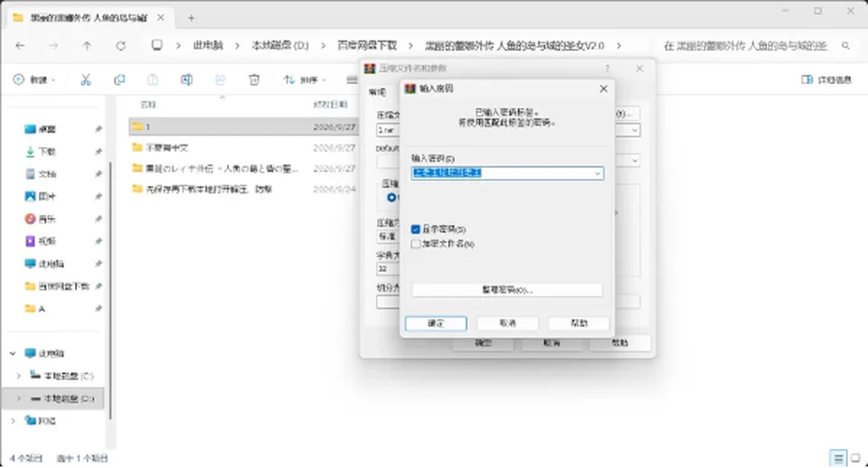Viewport: 868px width, 468px height.
Task: Expand the Network node in sidebar
Action: point(13,421)
